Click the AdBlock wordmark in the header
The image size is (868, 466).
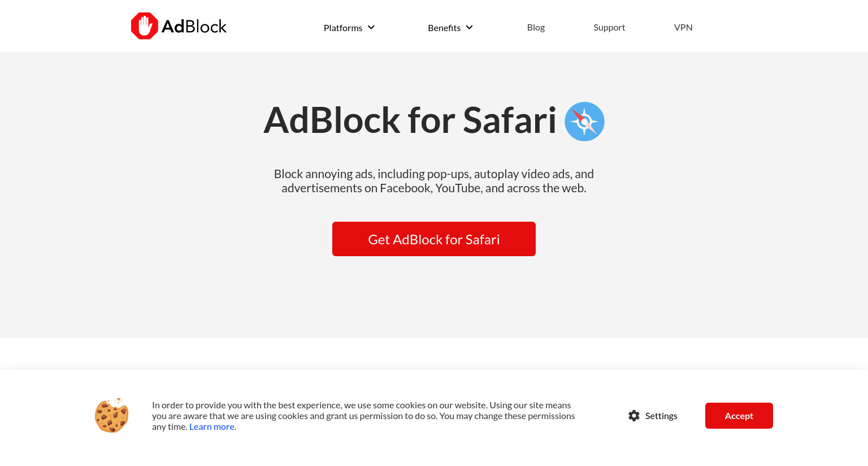194,27
